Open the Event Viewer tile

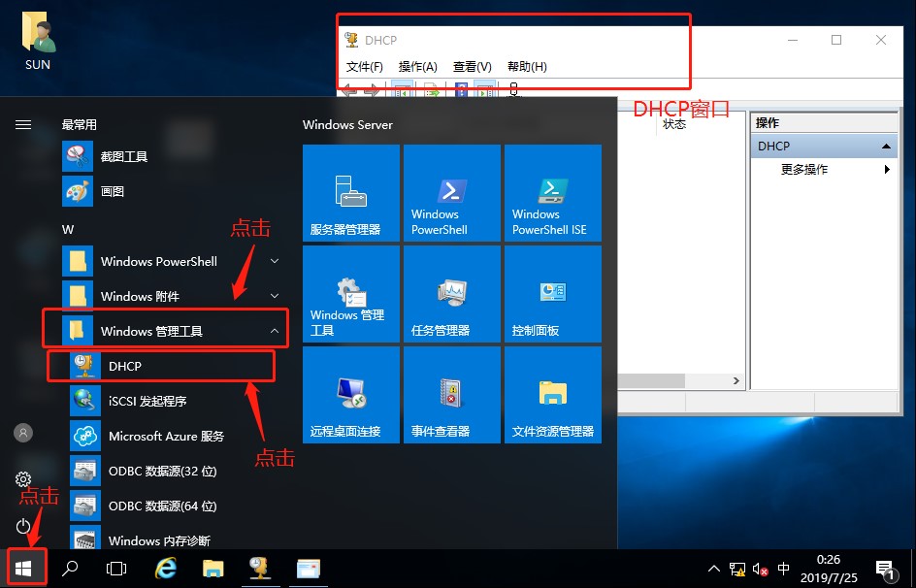pos(452,395)
